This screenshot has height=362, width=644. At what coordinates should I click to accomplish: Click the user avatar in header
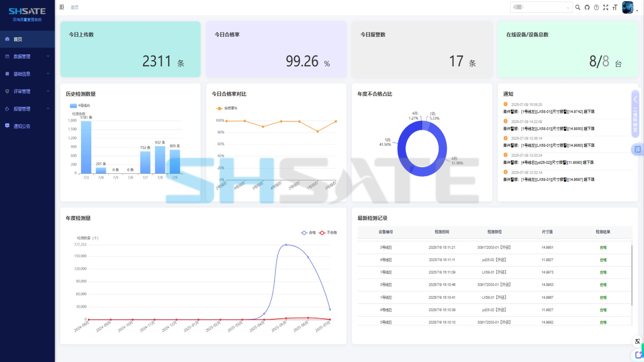pos(627,8)
